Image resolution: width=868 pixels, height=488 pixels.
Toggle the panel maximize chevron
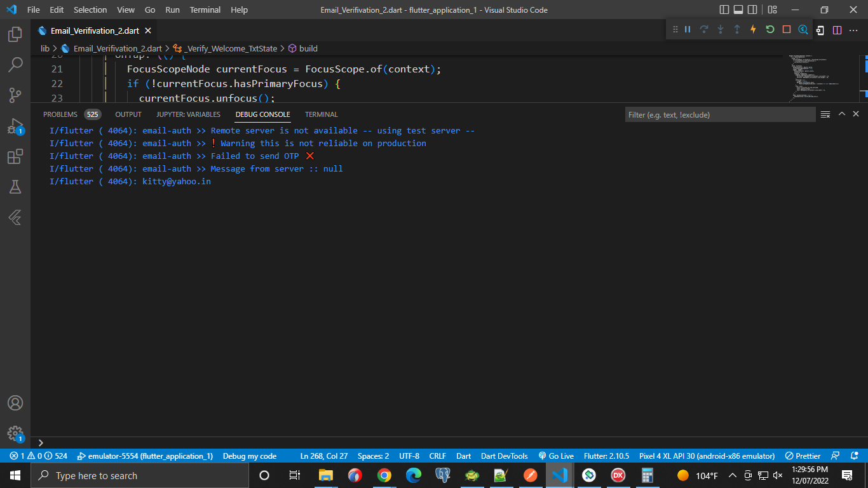tap(842, 114)
